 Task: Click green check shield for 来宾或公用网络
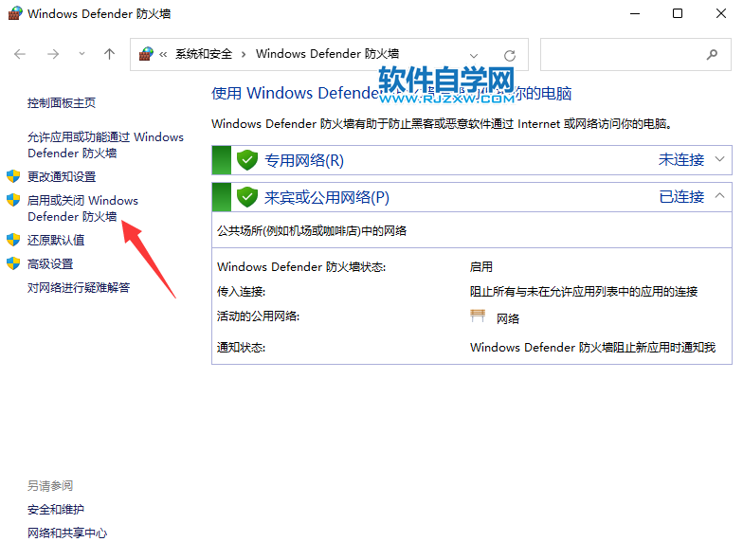point(246,197)
